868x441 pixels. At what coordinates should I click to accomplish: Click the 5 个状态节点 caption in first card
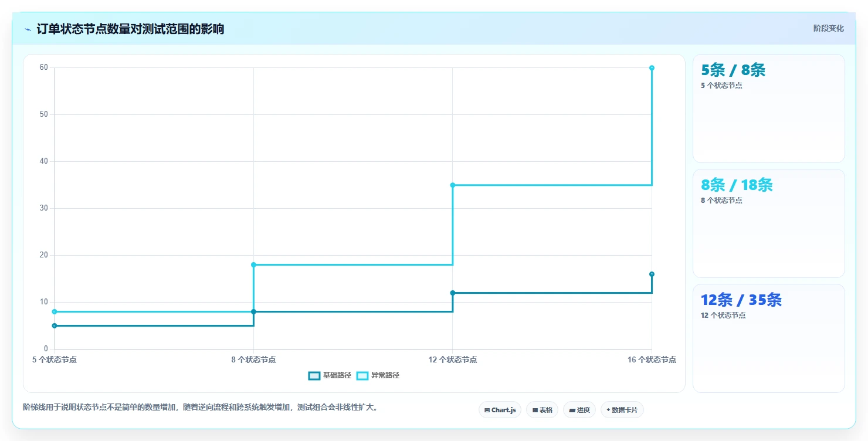[721, 86]
